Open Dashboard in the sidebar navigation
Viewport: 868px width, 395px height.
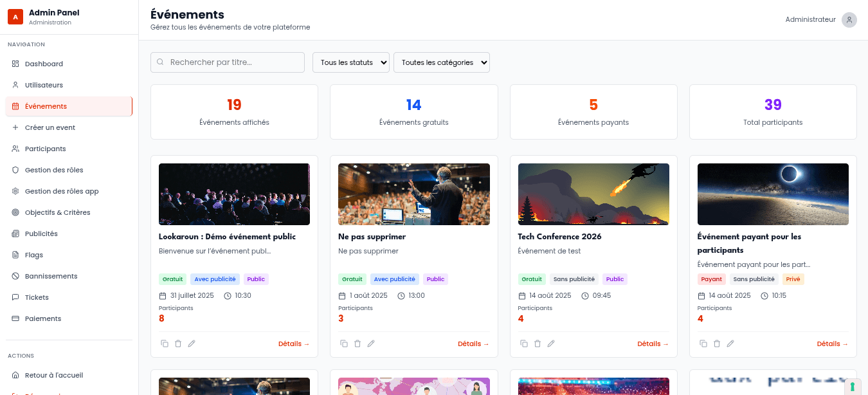[44, 64]
